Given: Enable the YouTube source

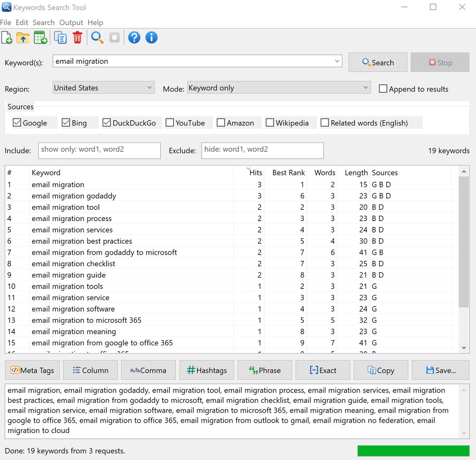Looking at the screenshot, I should 170,123.
